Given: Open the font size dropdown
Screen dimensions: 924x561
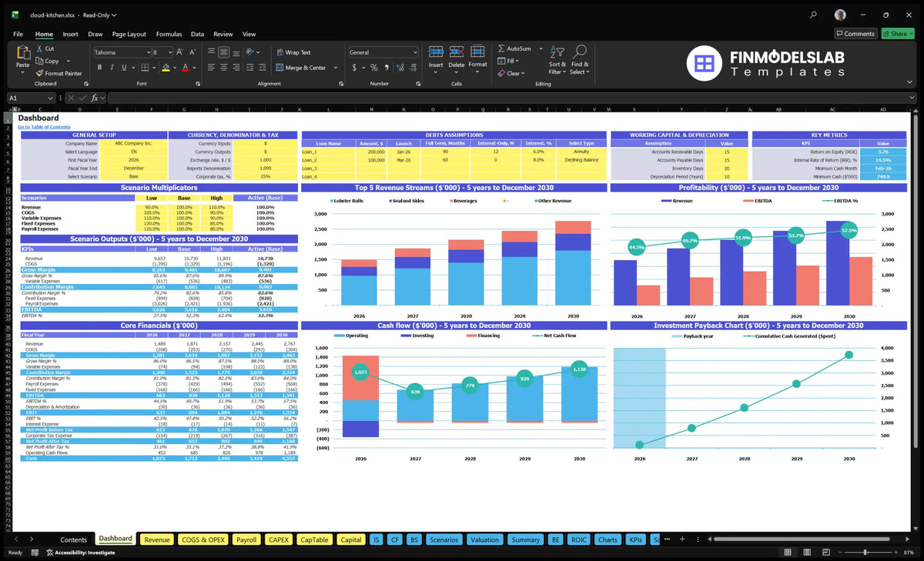Looking at the screenshot, I should click(x=169, y=52).
